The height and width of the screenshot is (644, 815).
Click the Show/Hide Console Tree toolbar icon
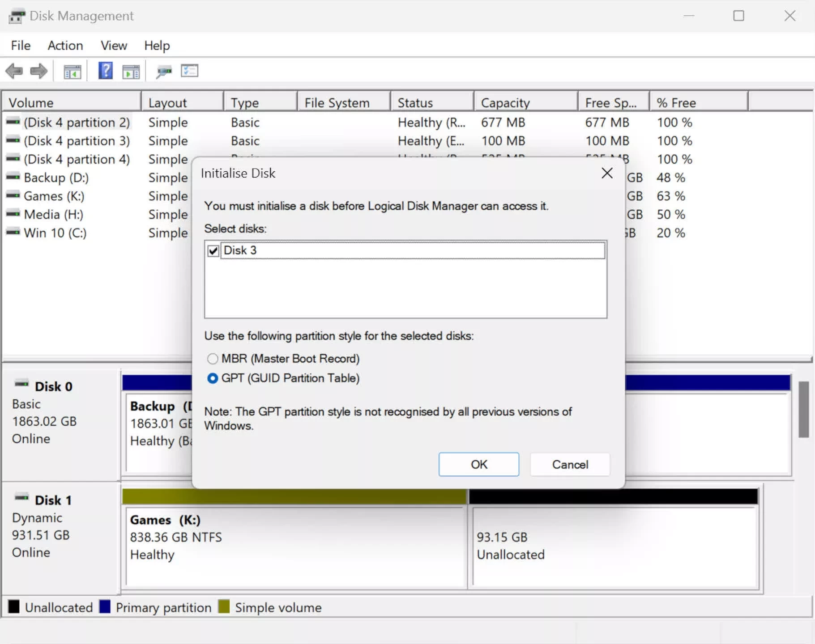coord(73,71)
